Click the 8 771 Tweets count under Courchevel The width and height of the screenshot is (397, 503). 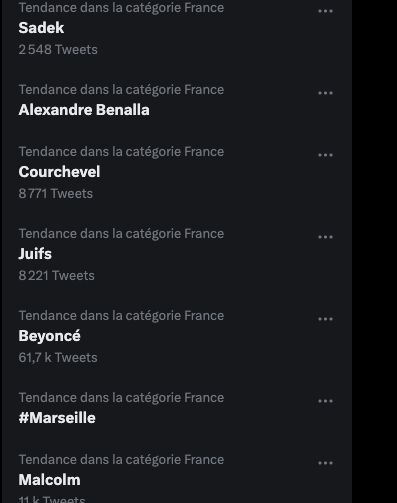[56, 194]
